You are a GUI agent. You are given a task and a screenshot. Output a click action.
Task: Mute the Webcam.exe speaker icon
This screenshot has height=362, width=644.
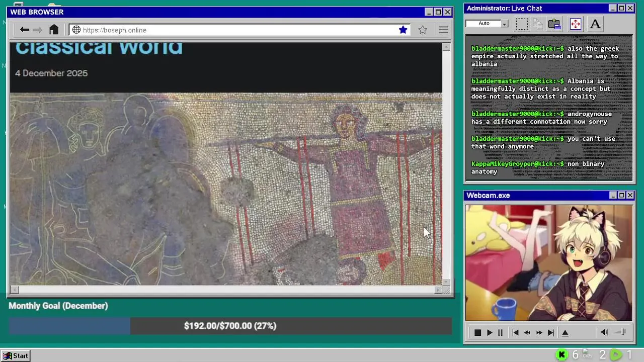click(605, 332)
